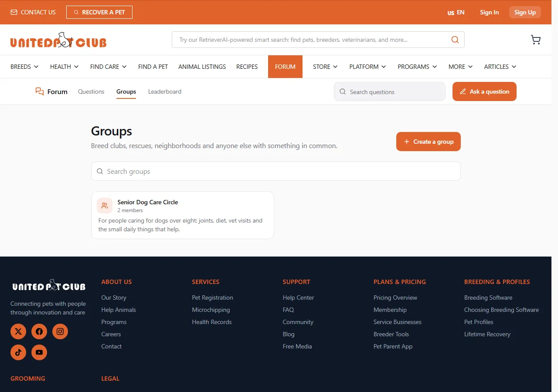Open the Instagram social icon

[60, 331]
